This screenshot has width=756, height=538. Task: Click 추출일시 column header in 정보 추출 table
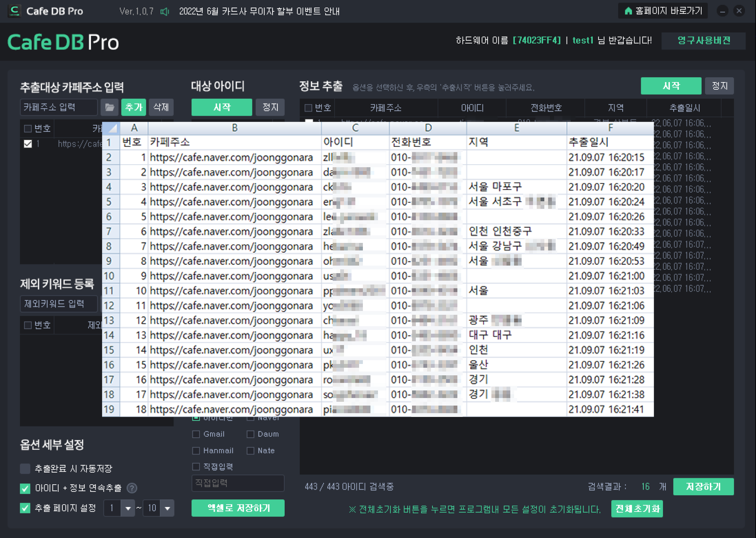(685, 108)
